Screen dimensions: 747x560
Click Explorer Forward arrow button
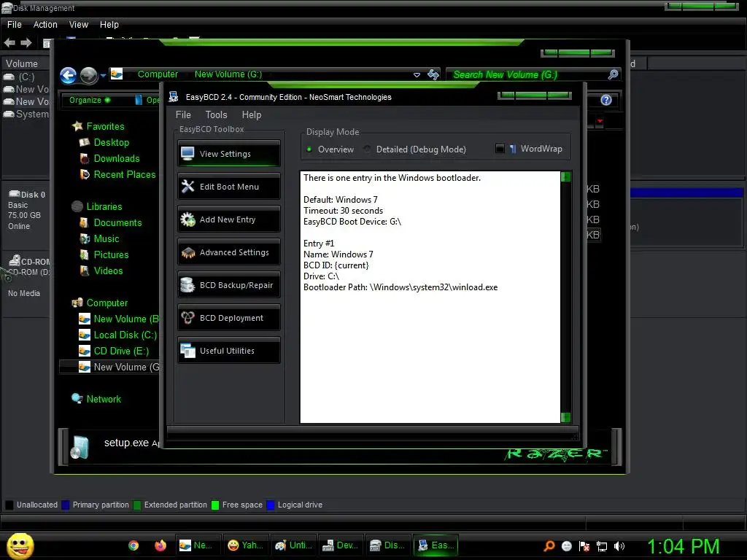pyautogui.click(x=88, y=75)
